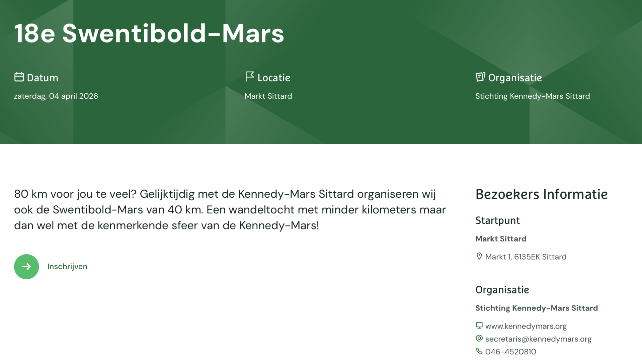This screenshot has width=642, height=364.
Task: Click the calendar icon beside Datum
Action: click(x=19, y=77)
